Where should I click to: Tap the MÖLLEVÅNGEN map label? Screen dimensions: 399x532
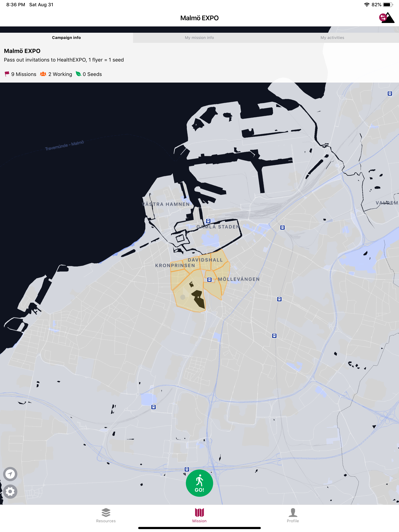pos(239,279)
